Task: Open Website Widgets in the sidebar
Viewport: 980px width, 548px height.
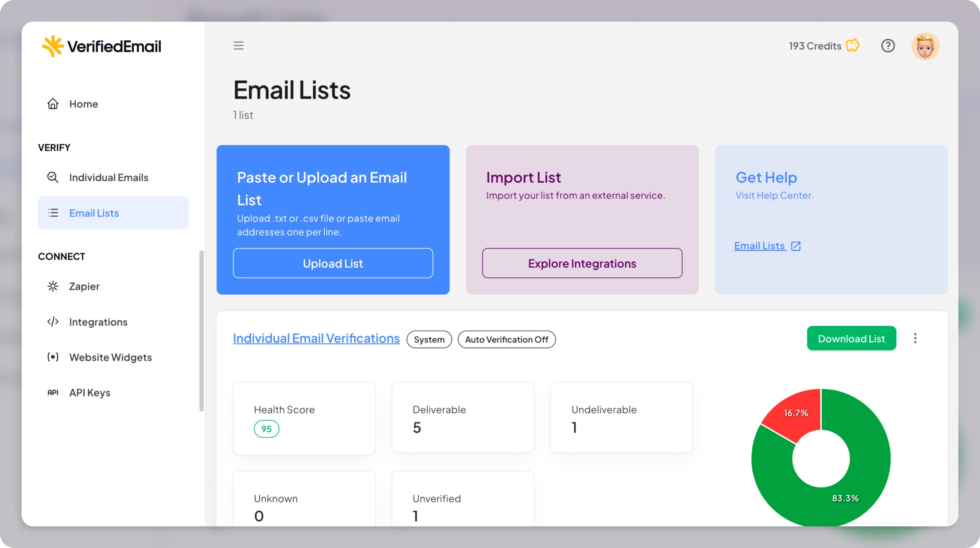Action: [x=113, y=357]
